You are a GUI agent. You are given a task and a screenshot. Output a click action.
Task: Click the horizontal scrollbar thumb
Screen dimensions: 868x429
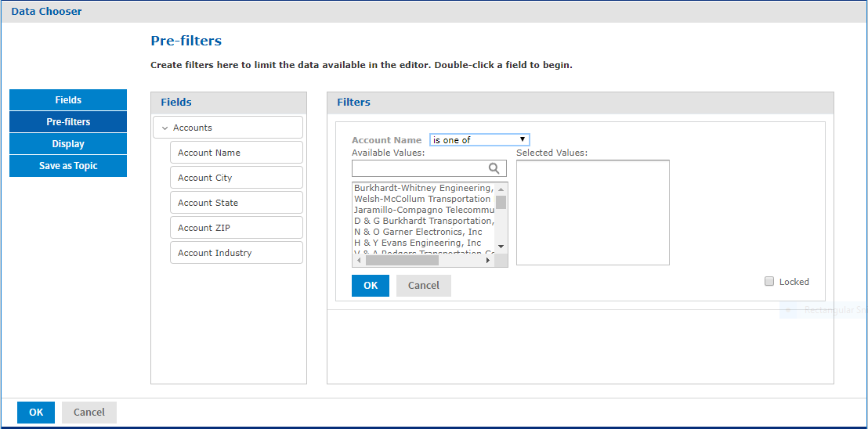[402, 260]
